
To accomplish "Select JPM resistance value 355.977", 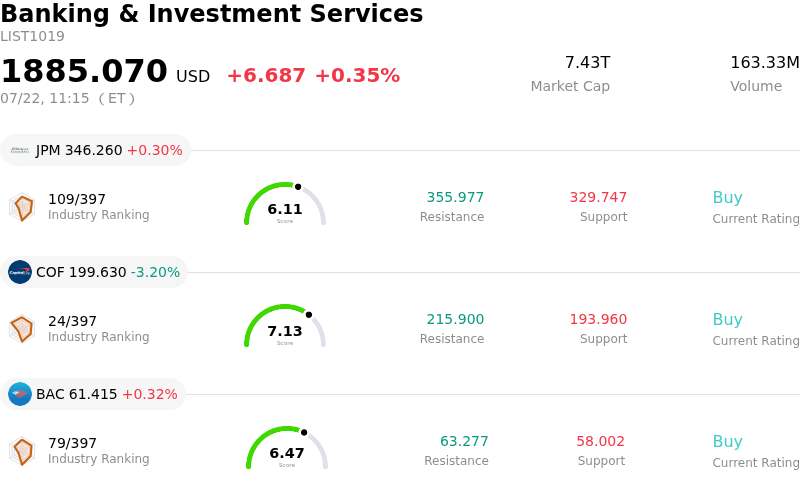I will [x=455, y=197].
